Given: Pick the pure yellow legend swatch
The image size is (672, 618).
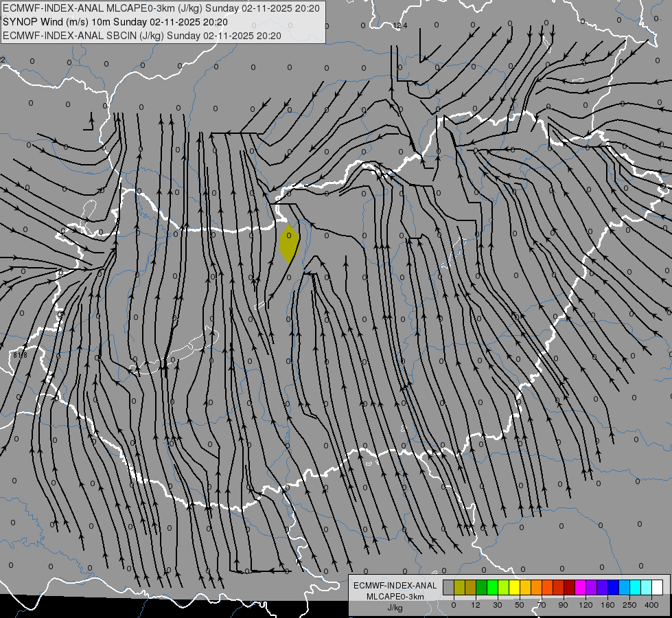Looking at the screenshot, I should [514, 587].
